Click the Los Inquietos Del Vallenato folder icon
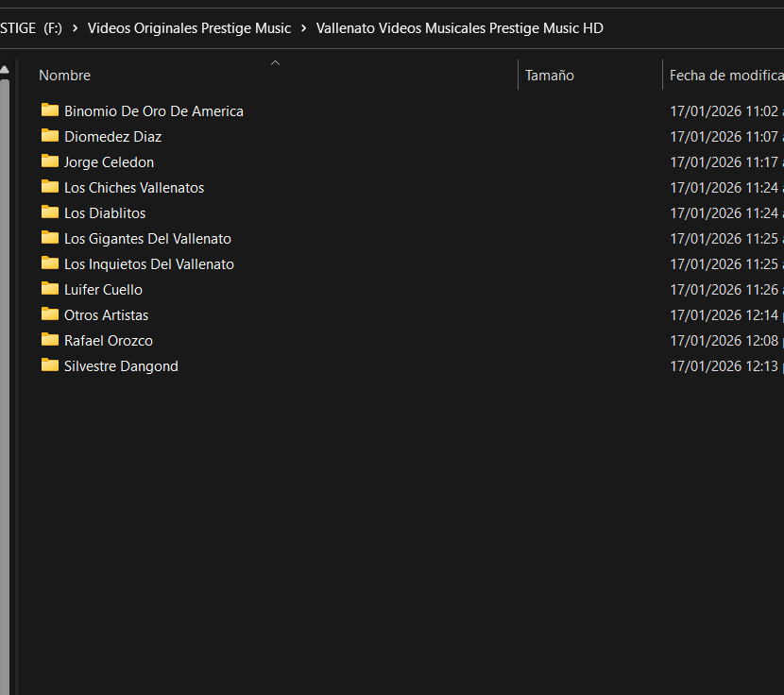 (50, 263)
